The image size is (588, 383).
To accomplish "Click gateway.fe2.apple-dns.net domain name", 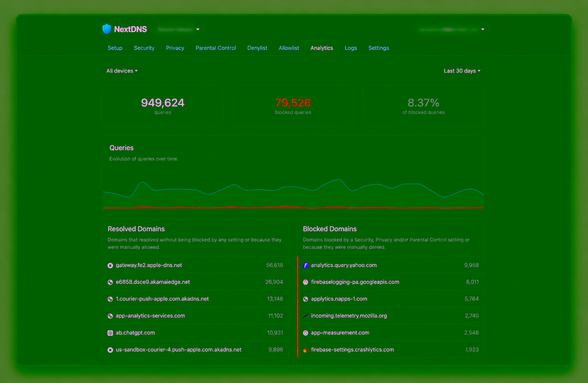I will coord(149,265).
